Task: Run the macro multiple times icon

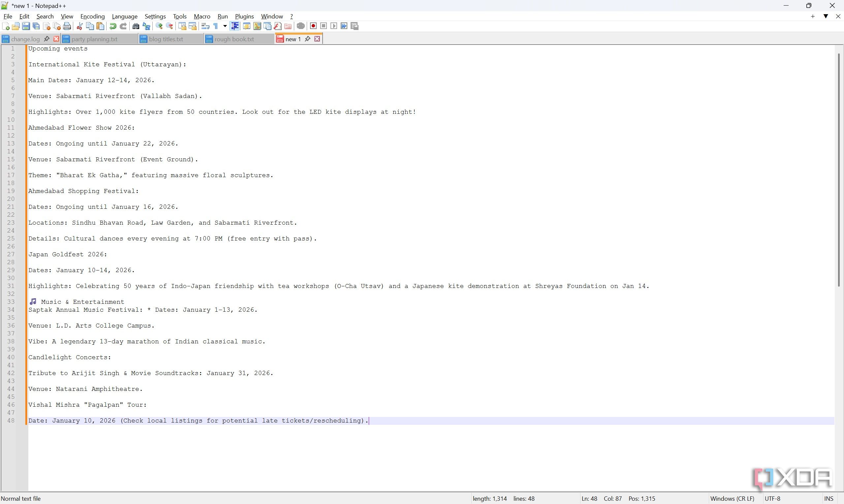Action: (344, 26)
